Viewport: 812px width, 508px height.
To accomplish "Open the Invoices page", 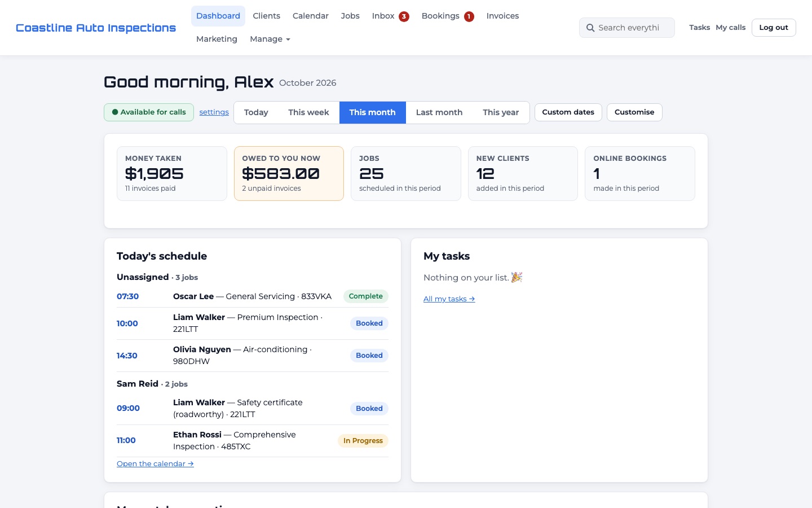I will click(502, 16).
